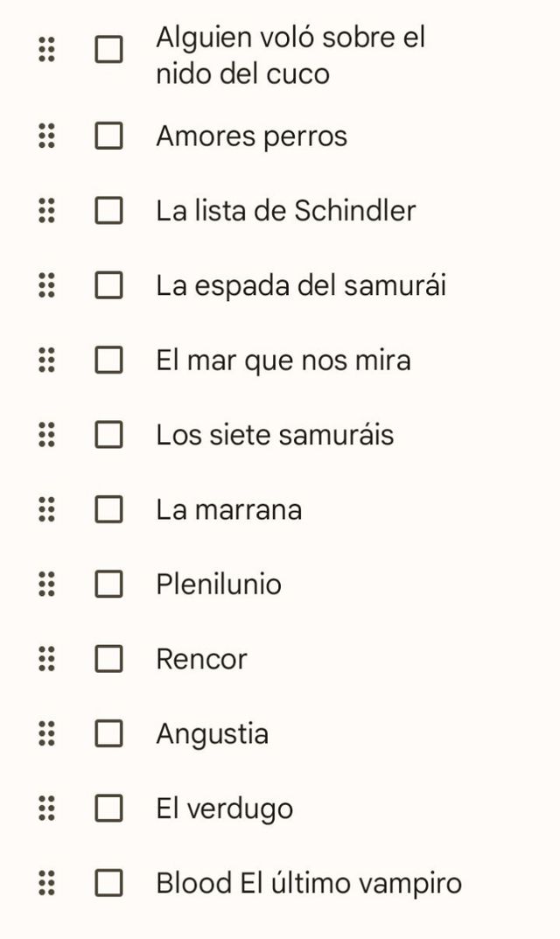This screenshot has width=560, height=939.
Task: Click the text Angustia
Action: [x=211, y=733]
